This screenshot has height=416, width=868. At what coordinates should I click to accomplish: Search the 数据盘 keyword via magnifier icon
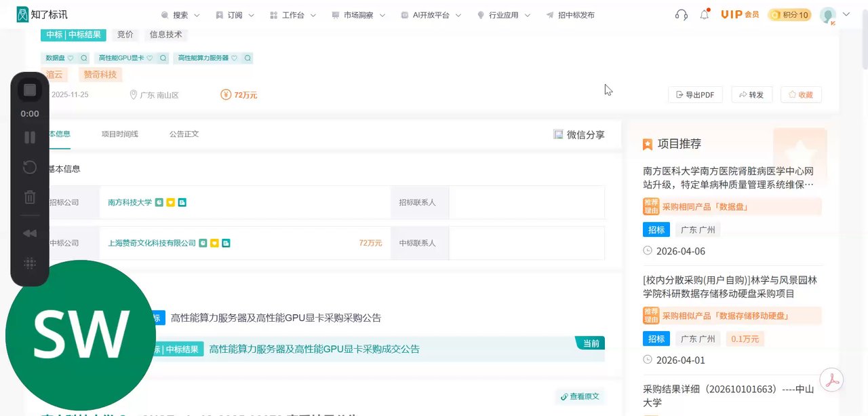point(84,58)
